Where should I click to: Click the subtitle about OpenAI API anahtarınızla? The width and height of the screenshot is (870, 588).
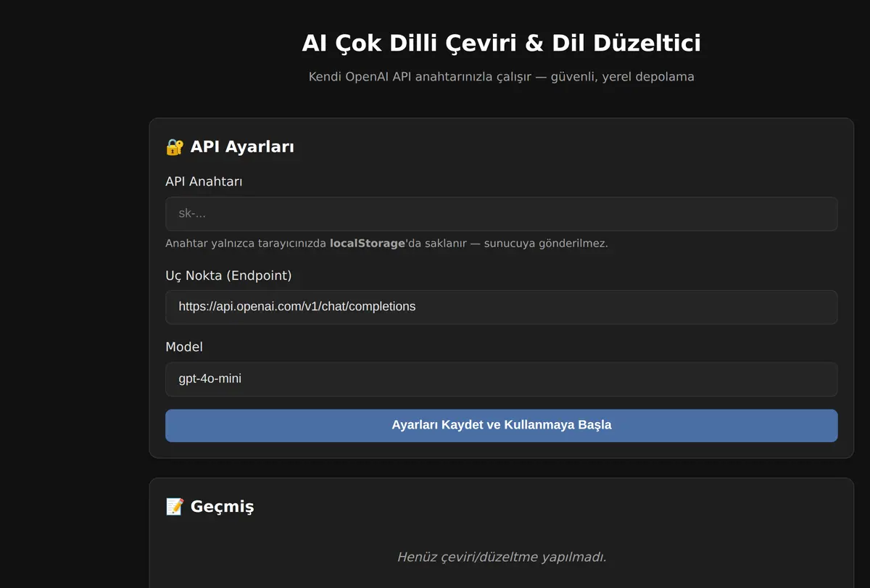tap(501, 77)
